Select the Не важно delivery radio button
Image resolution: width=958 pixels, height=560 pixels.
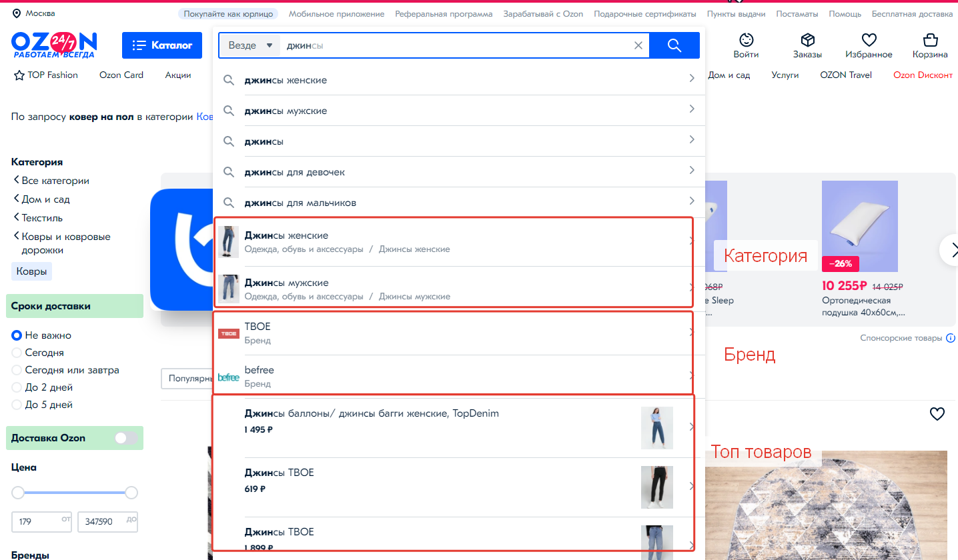(17, 335)
